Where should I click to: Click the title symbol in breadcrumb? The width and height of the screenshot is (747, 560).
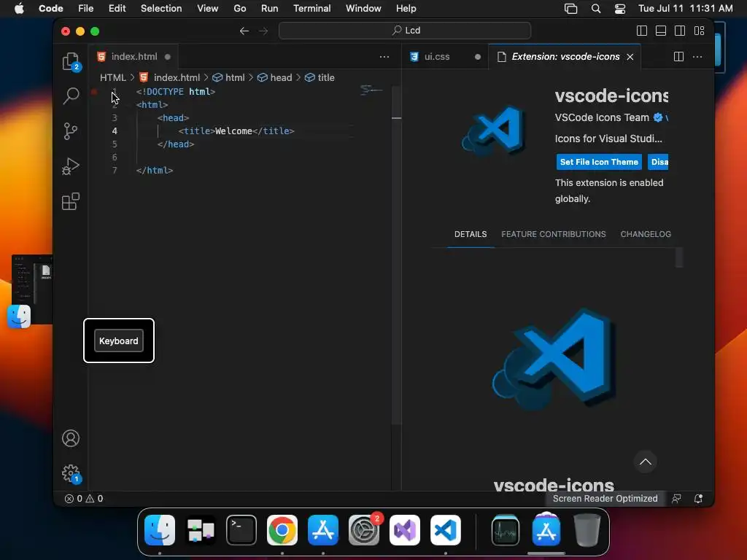pos(320,77)
